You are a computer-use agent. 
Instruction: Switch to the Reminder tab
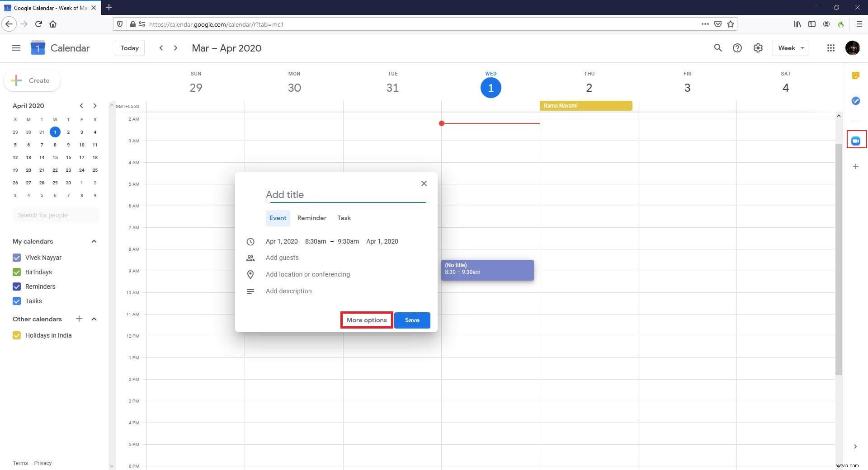pos(311,218)
